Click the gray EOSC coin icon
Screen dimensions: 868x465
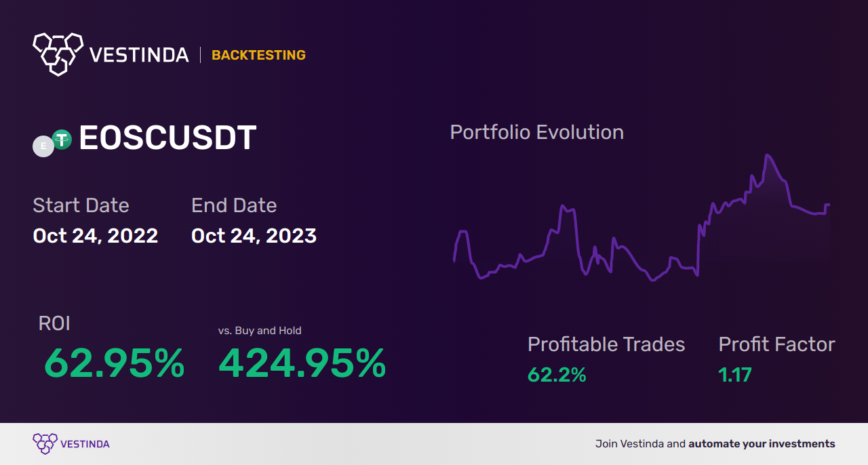(43, 146)
